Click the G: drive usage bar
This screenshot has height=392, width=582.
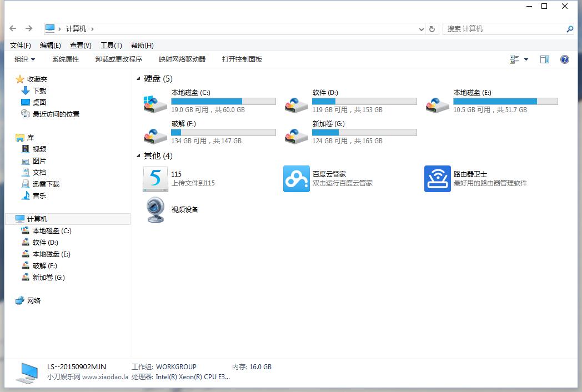click(x=364, y=133)
